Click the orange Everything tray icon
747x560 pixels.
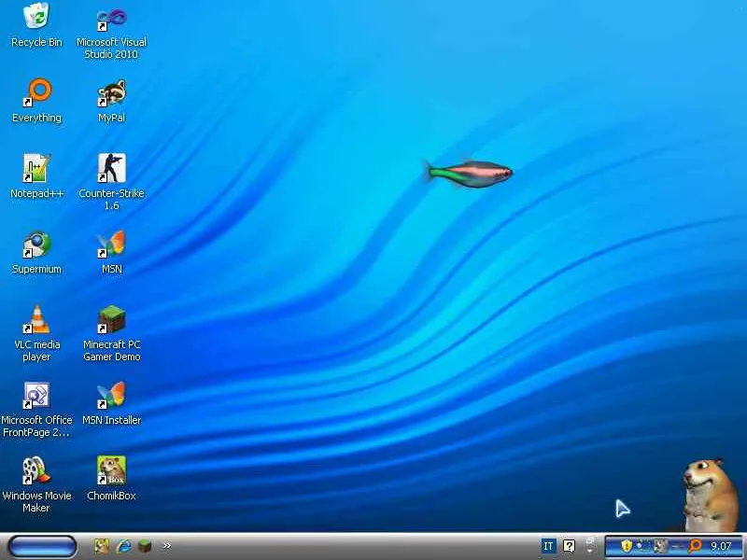(x=695, y=546)
